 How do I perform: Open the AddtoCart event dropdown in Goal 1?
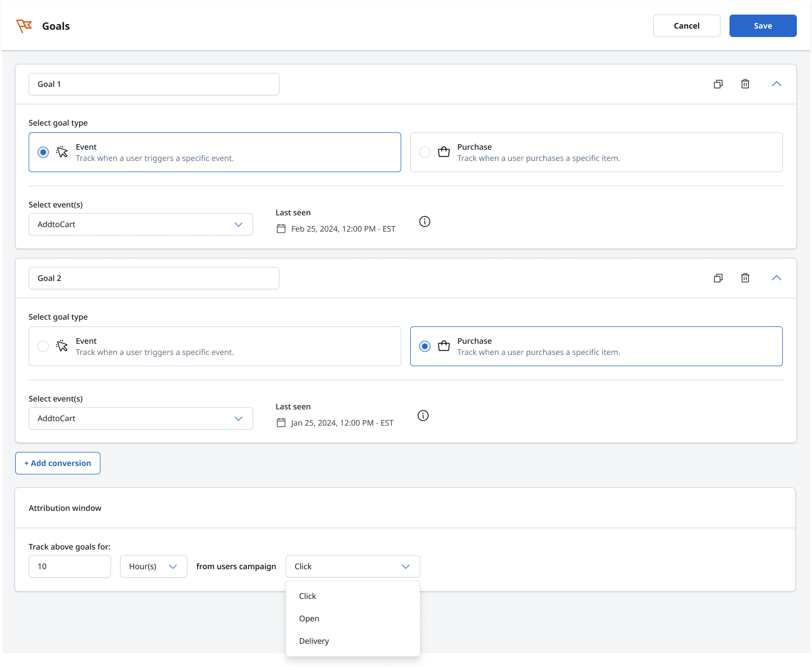tap(141, 224)
